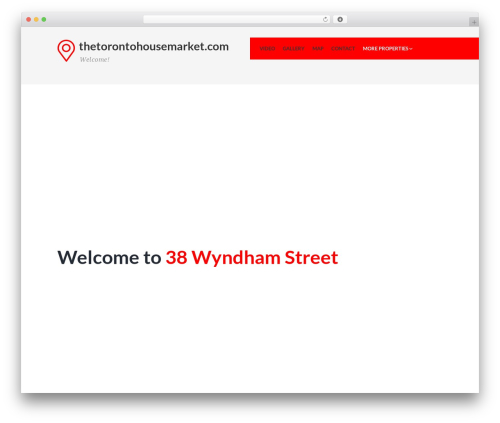Click the browser address bar field
500x423 pixels.
click(x=236, y=20)
